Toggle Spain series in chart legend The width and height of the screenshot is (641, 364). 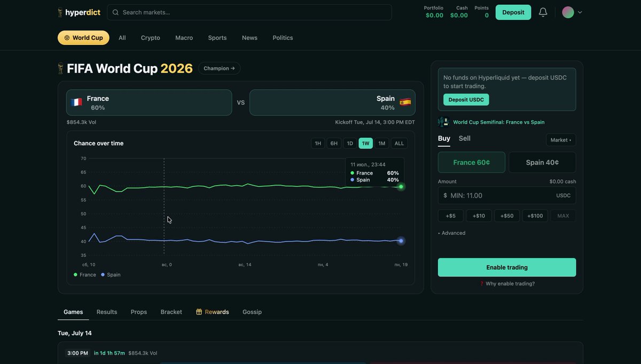click(x=111, y=275)
